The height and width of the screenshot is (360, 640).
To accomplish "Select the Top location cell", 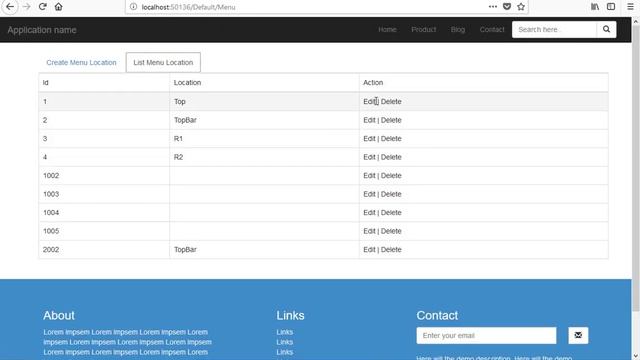I will (x=264, y=101).
